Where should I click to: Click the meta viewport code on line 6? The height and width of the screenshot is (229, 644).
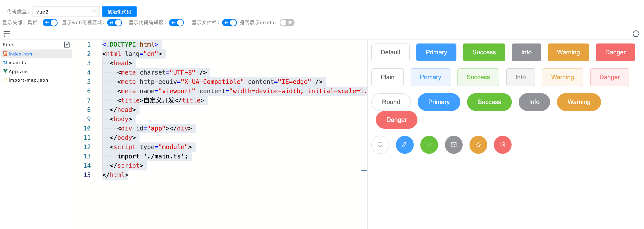pos(242,91)
